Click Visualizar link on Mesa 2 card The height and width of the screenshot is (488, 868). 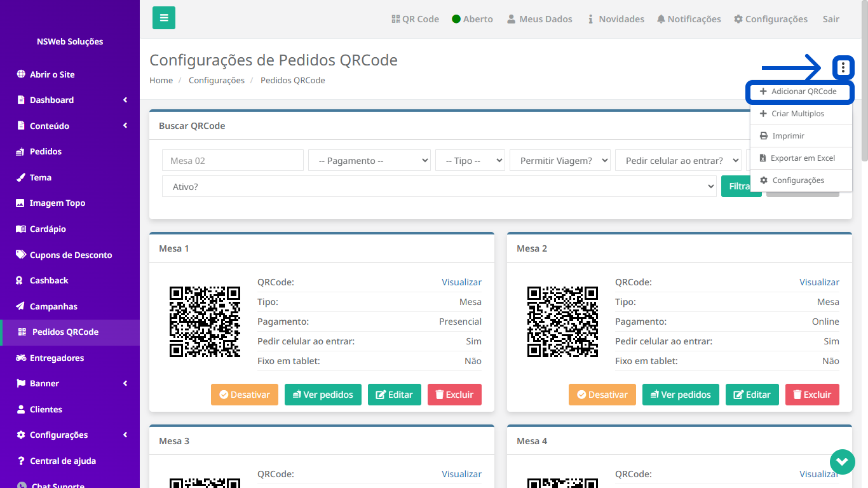tap(819, 282)
